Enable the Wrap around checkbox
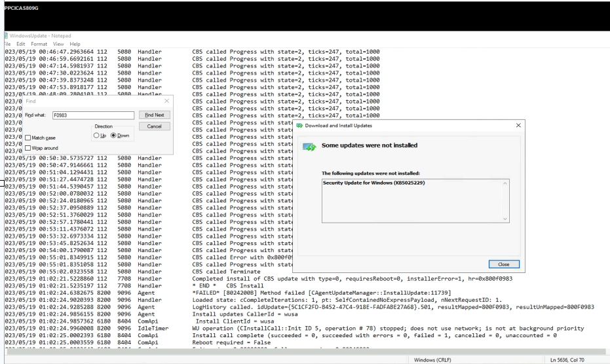Image resolution: width=610 pixels, height=364 pixels. click(28, 148)
